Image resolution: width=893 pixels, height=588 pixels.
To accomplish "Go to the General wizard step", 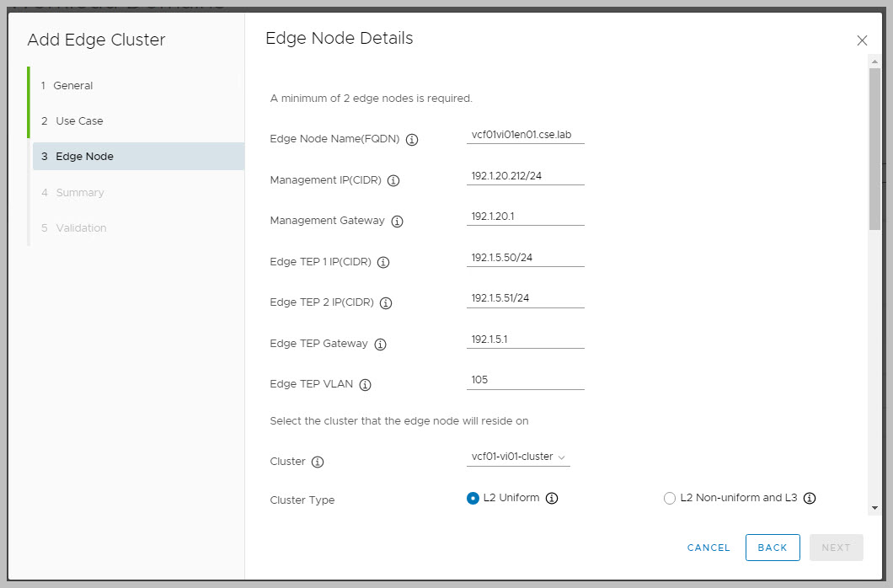I will [x=73, y=85].
